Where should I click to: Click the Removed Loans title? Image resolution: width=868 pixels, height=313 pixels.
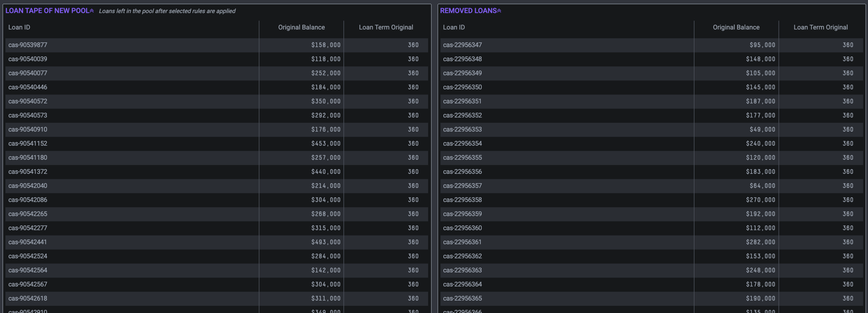pos(468,11)
